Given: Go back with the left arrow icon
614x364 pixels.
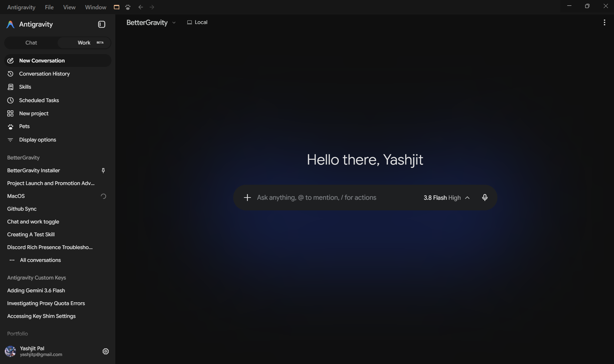Looking at the screenshot, I should click(141, 7).
